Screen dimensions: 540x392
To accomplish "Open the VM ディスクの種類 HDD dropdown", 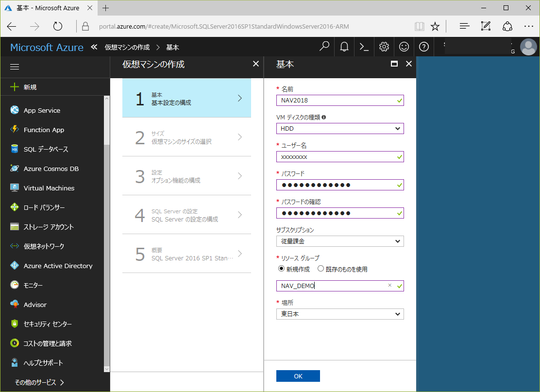I will point(340,129).
